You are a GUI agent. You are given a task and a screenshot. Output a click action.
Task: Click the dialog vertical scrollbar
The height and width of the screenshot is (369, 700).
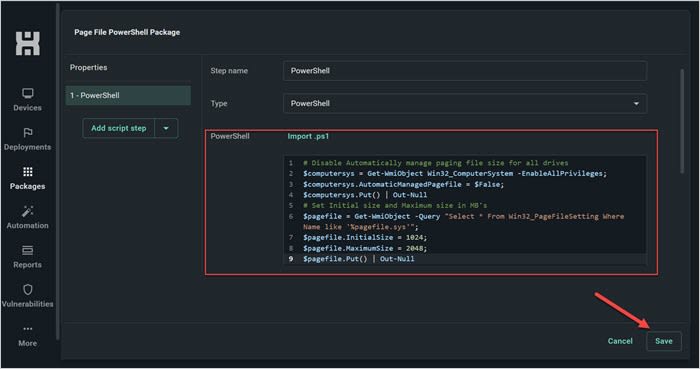[682, 120]
